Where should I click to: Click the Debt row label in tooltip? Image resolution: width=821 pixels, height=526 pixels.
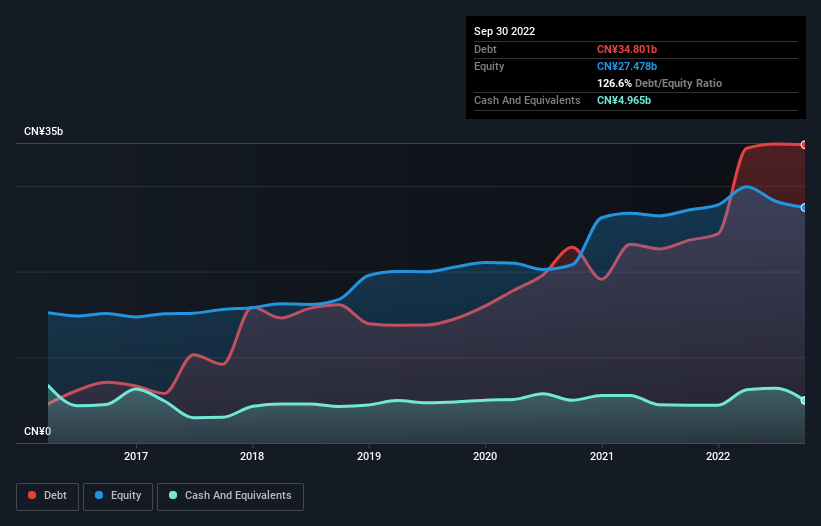[x=485, y=49]
